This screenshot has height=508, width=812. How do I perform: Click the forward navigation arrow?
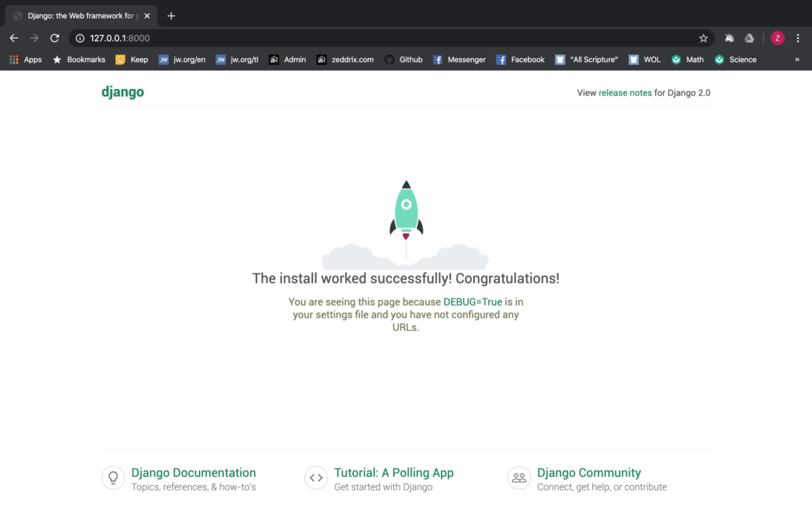(34, 38)
